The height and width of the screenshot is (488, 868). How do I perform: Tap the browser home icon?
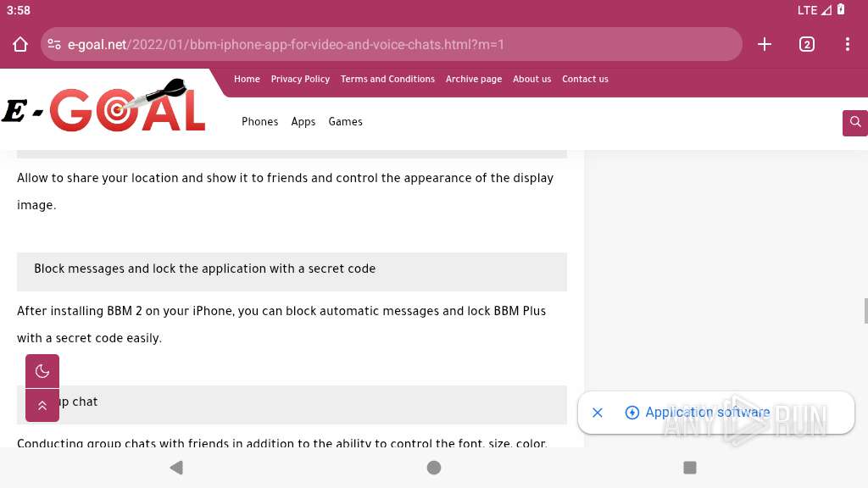[x=20, y=44]
